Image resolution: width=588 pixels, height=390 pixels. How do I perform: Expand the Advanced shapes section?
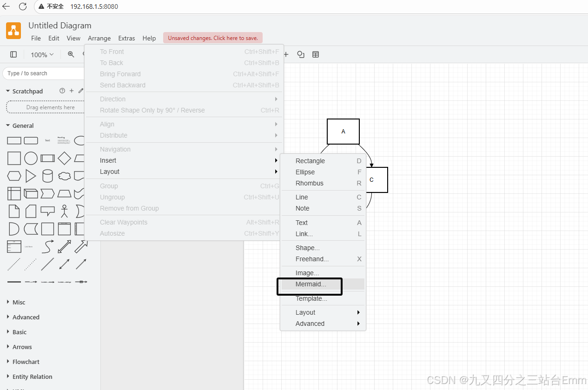point(23,317)
